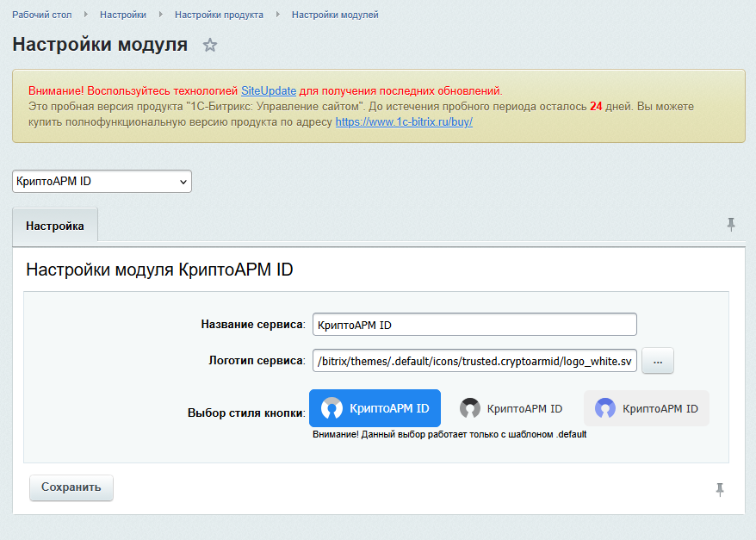Image resolution: width=756 pixels, height=540 pixels.
Task: Select the white КриптоАРМ ID button style
Action: point(511,408)
